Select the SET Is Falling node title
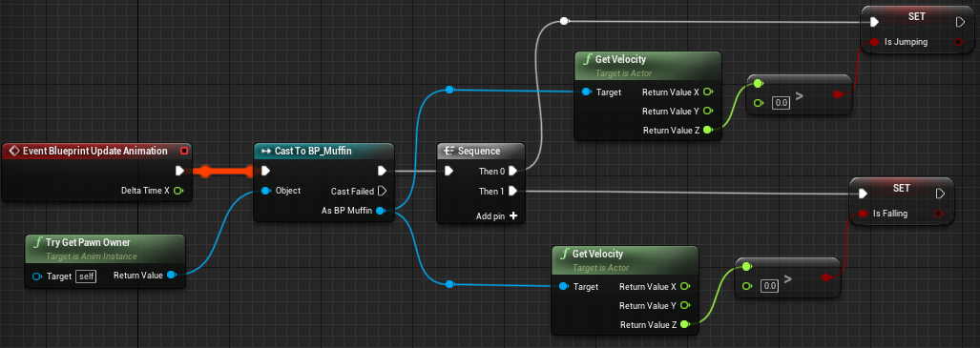The width and height of the screenshot is (980, 348). point(901,188)
